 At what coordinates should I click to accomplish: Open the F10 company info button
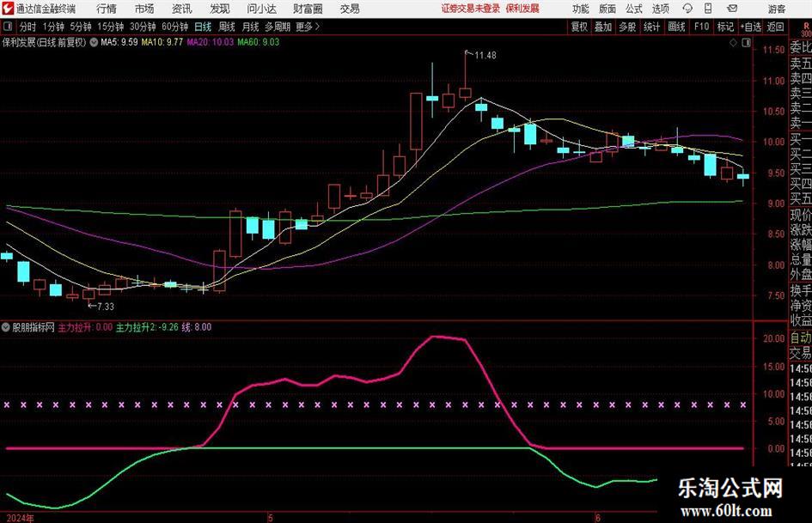pyautogui.click(x=701, y=27)
